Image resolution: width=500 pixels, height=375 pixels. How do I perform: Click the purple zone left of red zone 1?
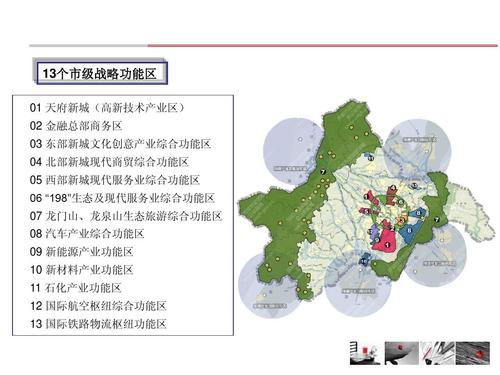click(375, 231)
